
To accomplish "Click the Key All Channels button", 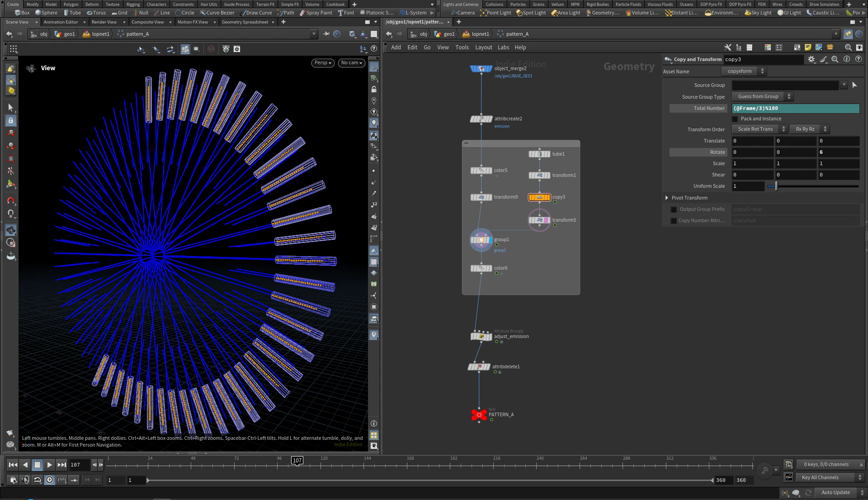I will click(x=820, y=477).
